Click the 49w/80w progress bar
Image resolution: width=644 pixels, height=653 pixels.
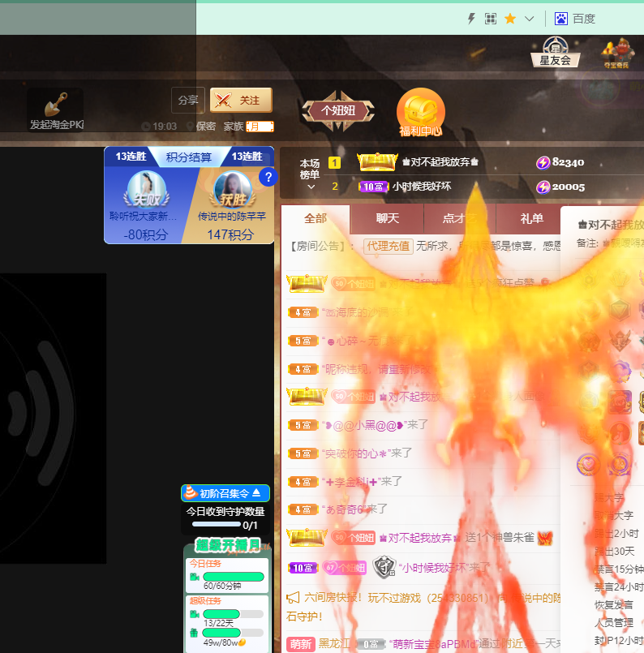pyautogui.click(x=233, y=633)
